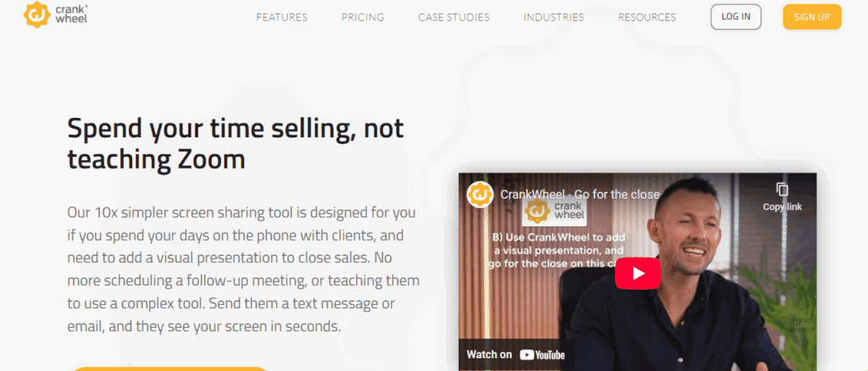The height and width of the screenshot is (371, 868).
Task: Open the Pricing page
Action: point(363,17)
